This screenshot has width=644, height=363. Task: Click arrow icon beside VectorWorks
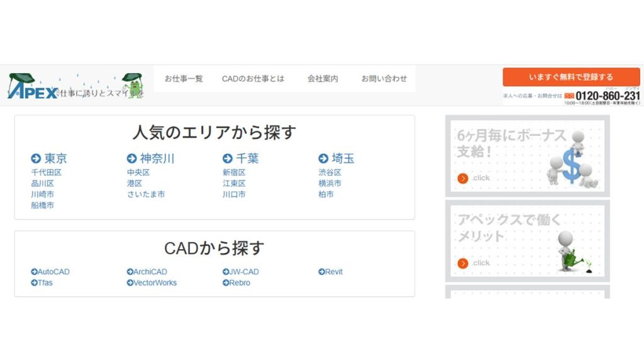(130, 283)
